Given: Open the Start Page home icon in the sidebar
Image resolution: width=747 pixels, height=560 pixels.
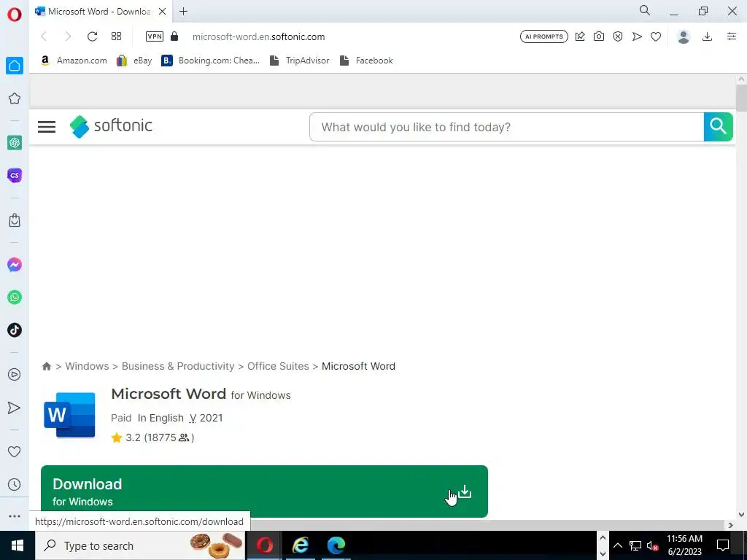Looking at the screenshot, I should point(15,66).
